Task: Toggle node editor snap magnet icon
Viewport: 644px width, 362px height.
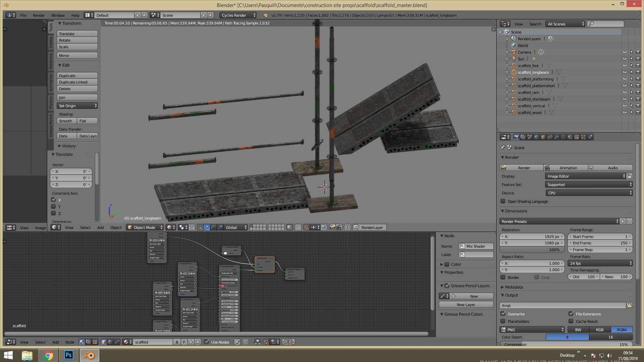Action: coord(266,342)
